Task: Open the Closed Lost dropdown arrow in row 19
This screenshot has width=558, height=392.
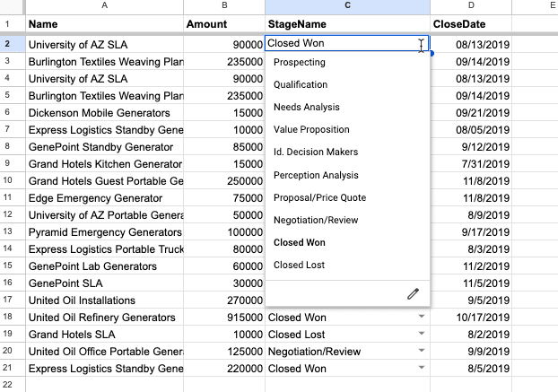Action: (x=422, y=334)
